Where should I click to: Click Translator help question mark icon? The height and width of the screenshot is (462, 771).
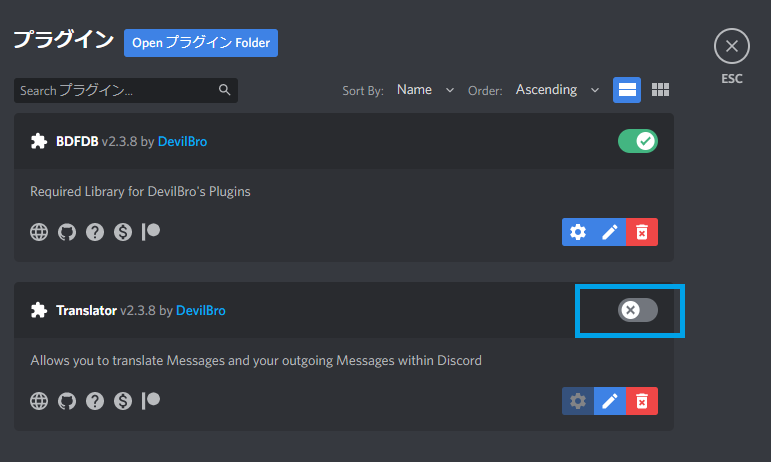[x=95, y=401]
